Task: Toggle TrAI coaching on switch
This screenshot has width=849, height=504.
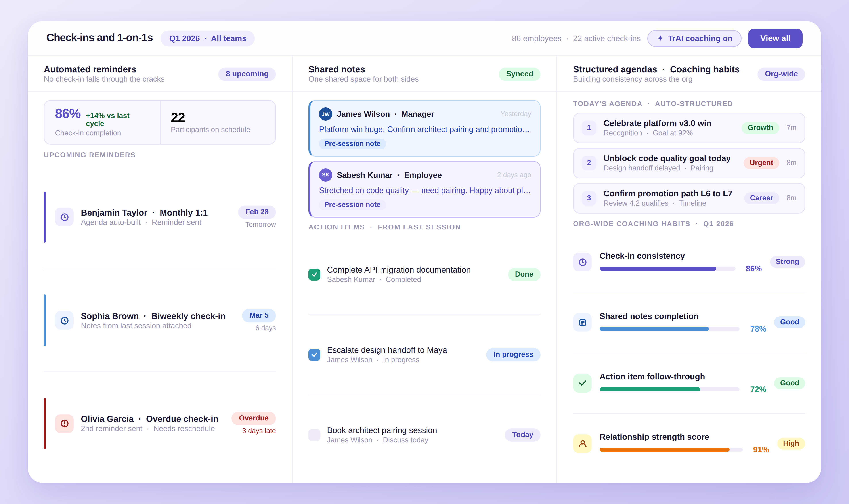Action: tap(694, 38)
